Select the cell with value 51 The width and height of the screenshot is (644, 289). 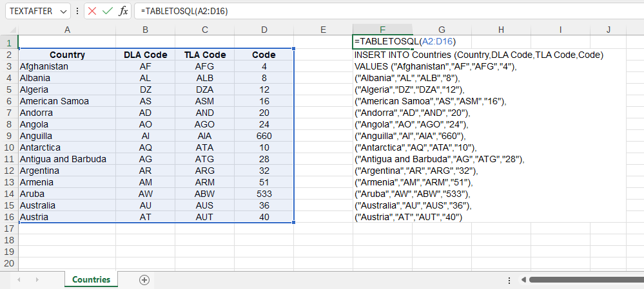click(x=264, y=182)
